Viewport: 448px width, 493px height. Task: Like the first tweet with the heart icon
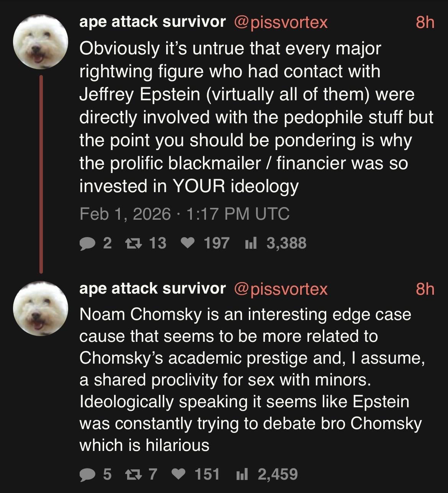pos(186,243)
